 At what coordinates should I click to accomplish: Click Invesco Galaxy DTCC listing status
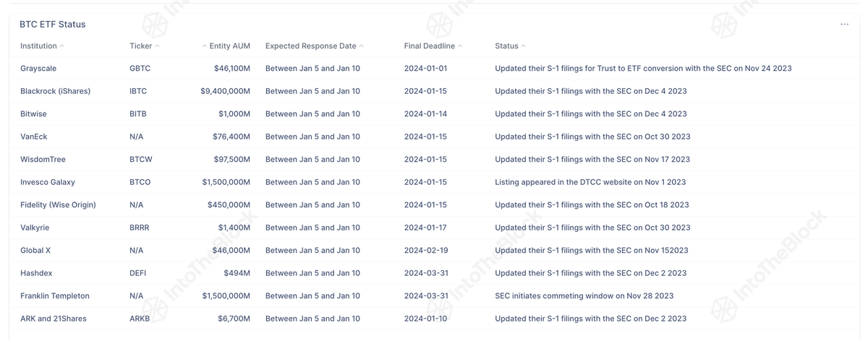tap(590, 182)
